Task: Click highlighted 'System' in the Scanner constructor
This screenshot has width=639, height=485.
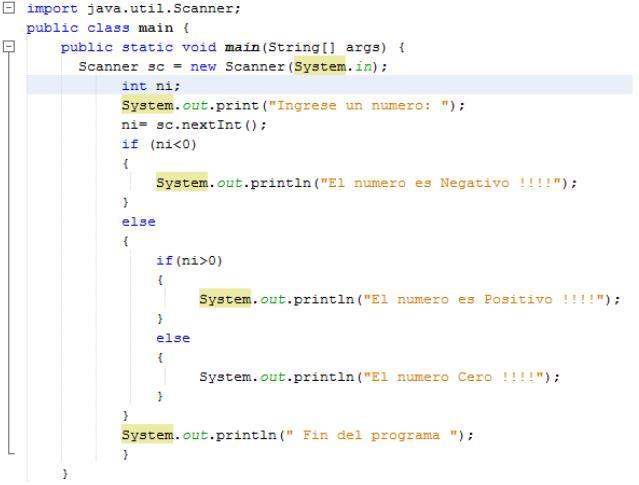Action: [320, 66]
